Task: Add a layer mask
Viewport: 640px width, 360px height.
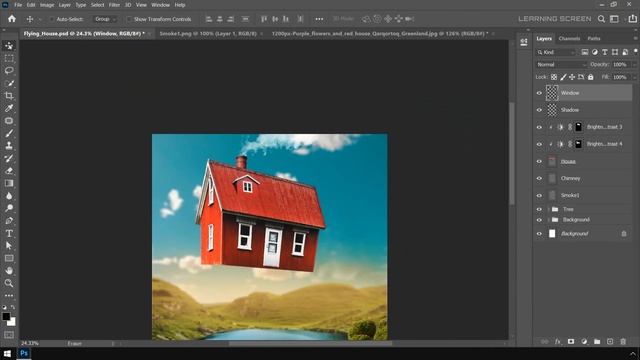Action: pyautogui.click(x=571, y=342)
